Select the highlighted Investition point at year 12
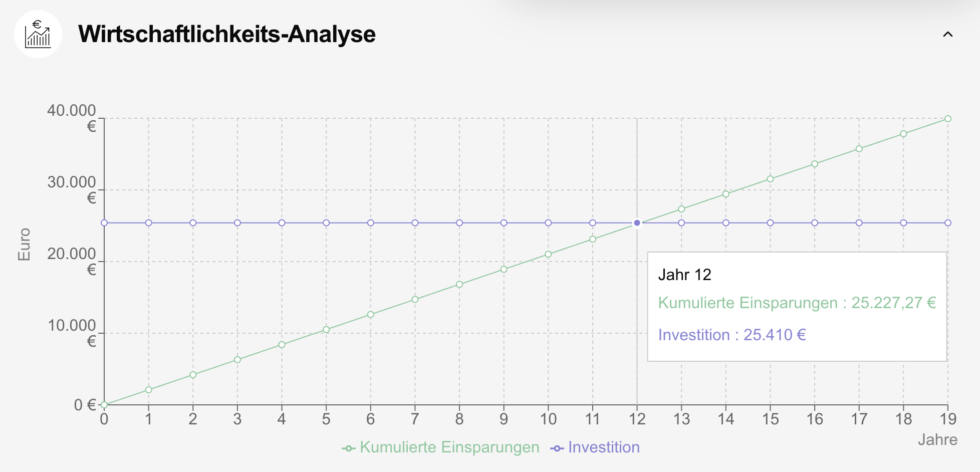Image resolution: width=980 pixels, height=472 pixels. coord(637,223)
